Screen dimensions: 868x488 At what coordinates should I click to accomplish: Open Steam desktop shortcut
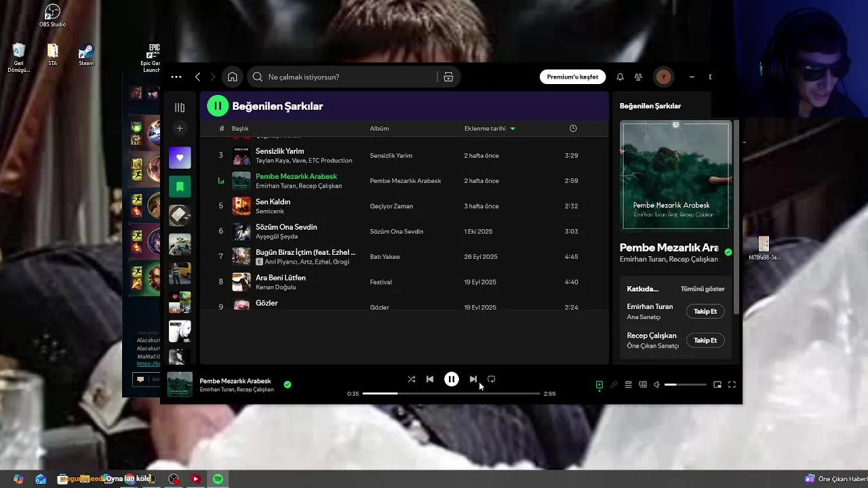coord(86,55)
